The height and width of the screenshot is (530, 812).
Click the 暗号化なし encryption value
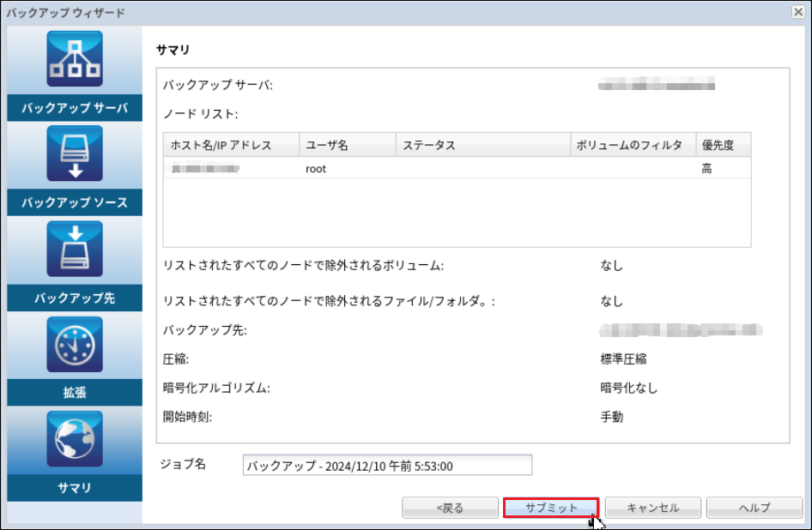pos(628,388)
